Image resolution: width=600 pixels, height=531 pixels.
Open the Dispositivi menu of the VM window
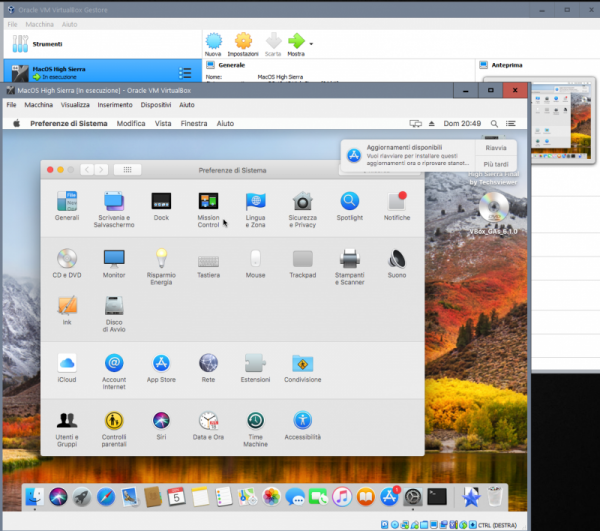(x=155, y=104)
